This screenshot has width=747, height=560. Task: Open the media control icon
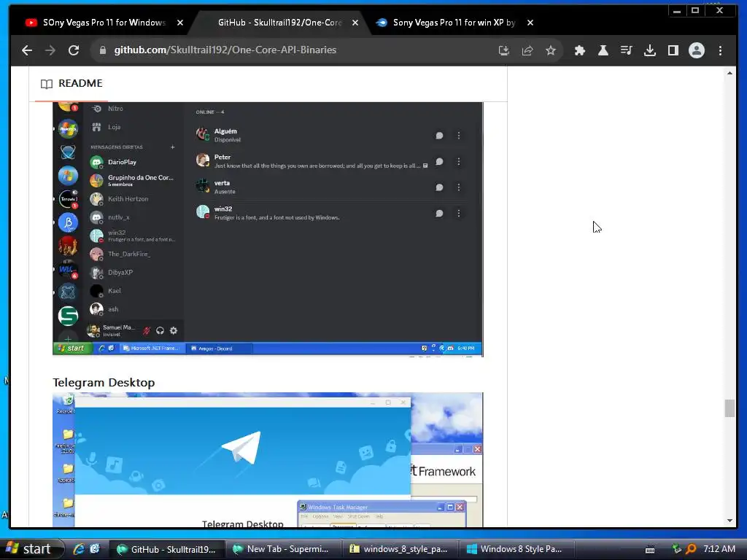pos(627,50)
